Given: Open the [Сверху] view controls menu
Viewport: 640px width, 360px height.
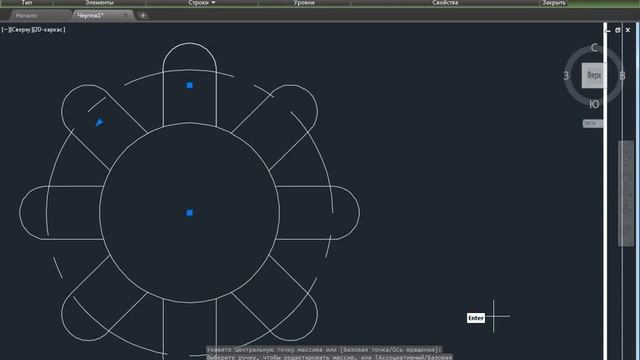Looking at the screenshot, I should (x=20, y=29).
